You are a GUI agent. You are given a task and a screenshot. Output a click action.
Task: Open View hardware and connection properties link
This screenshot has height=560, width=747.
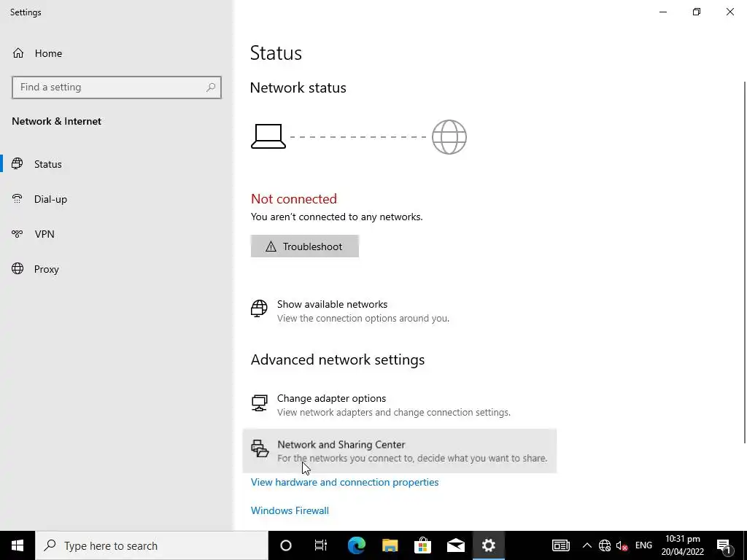pyautogui.click(x=344, y=482)
